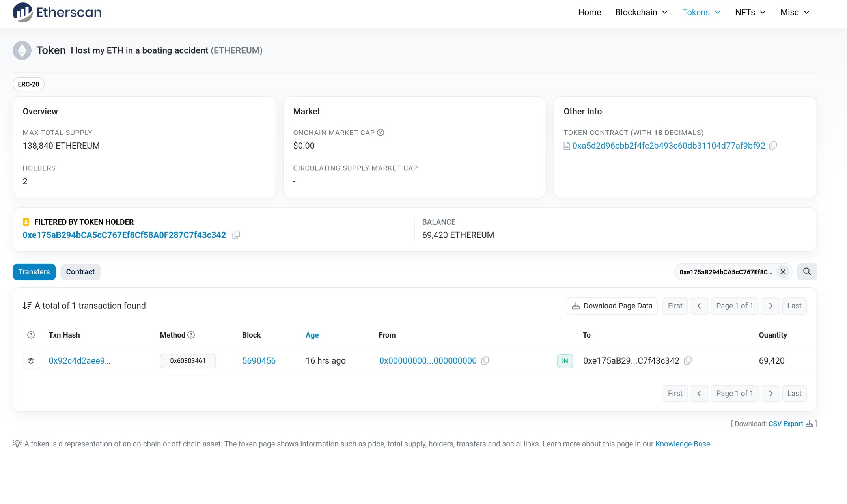Click the search magnifier icon button
This screenshot has width=847, height=504.
click(807, 272)
